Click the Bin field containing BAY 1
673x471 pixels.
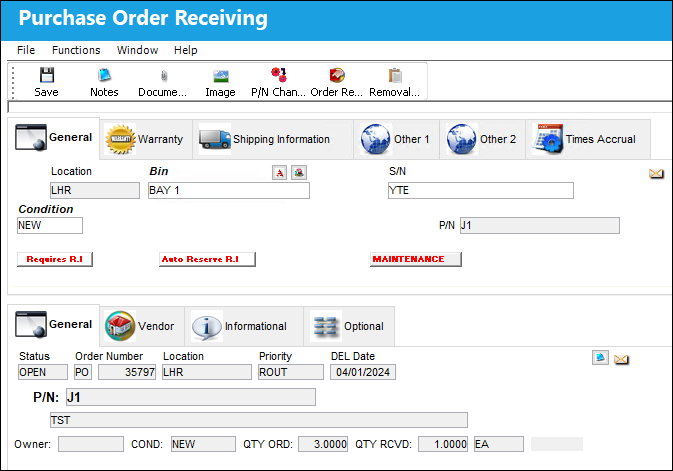click(x=228, y=191)
